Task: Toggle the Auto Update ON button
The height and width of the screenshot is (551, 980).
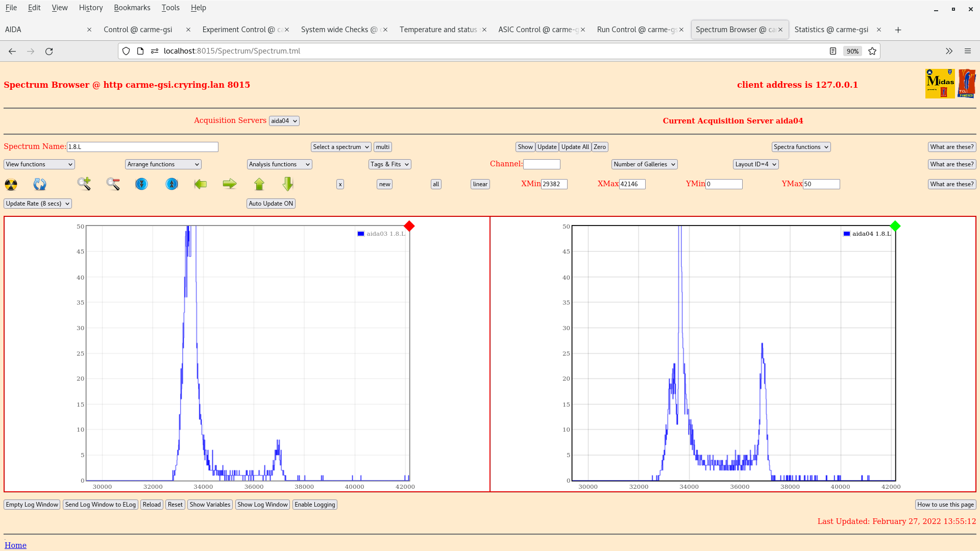Action: (271, 204)
